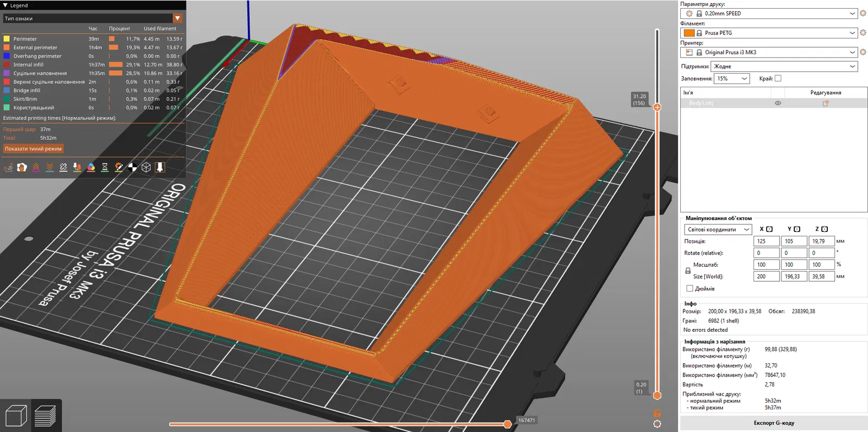
Task: Enable the Край (brim) checkbox
Action: [778, 79]
